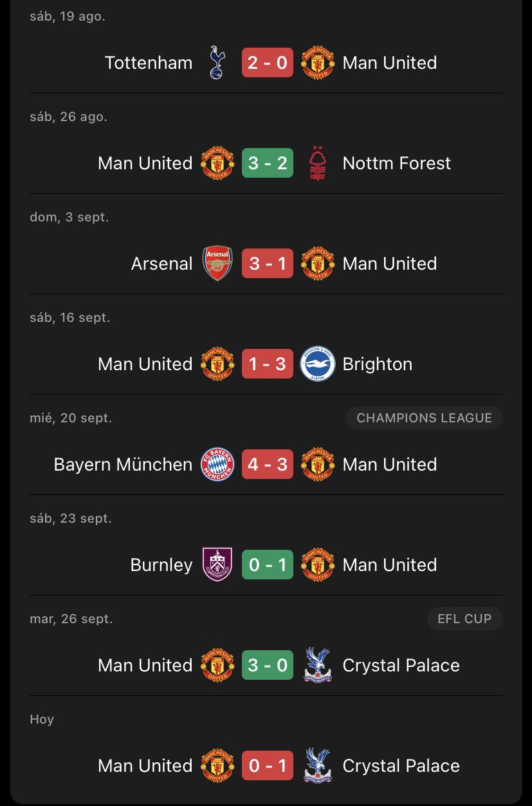Open the 0 - 1 score from today
This screenshot has height=806, width=532.
[x=268, y=766]
